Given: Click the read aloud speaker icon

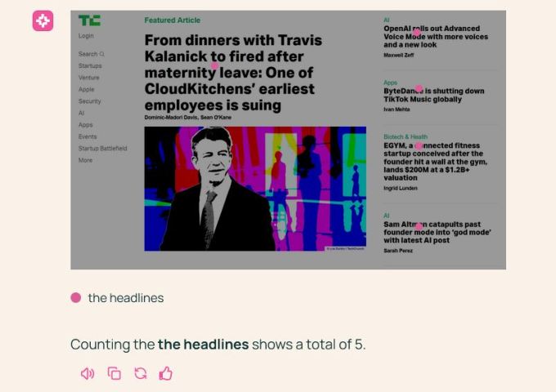Looking at the screenshot, I should 87,373.
